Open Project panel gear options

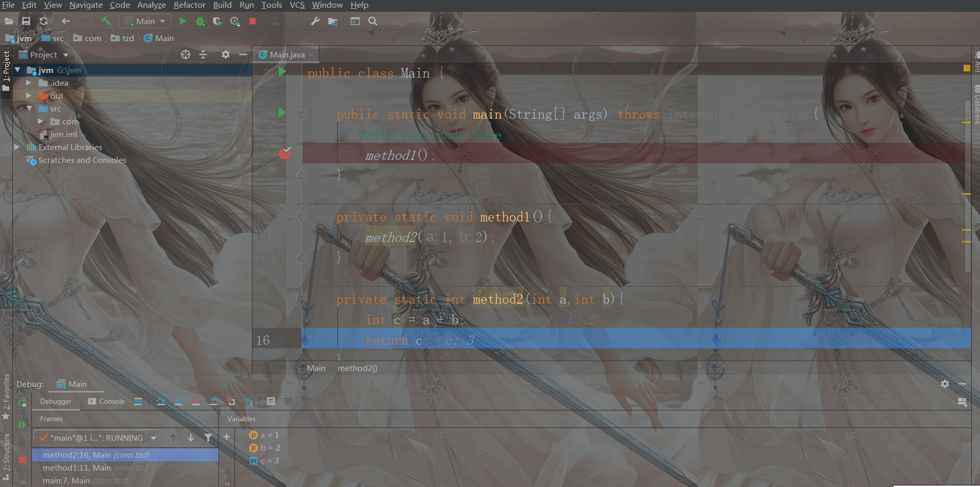tap(226, 54)
